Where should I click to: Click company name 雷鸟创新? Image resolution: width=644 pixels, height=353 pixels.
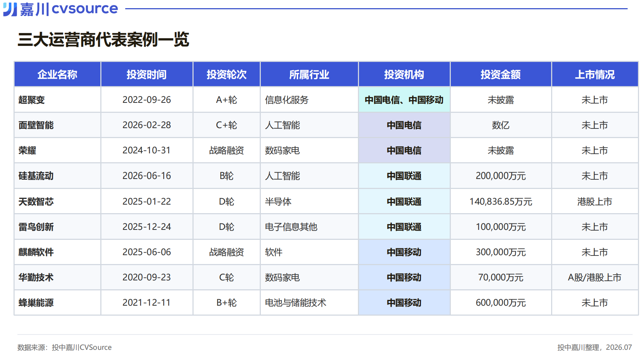36,227
